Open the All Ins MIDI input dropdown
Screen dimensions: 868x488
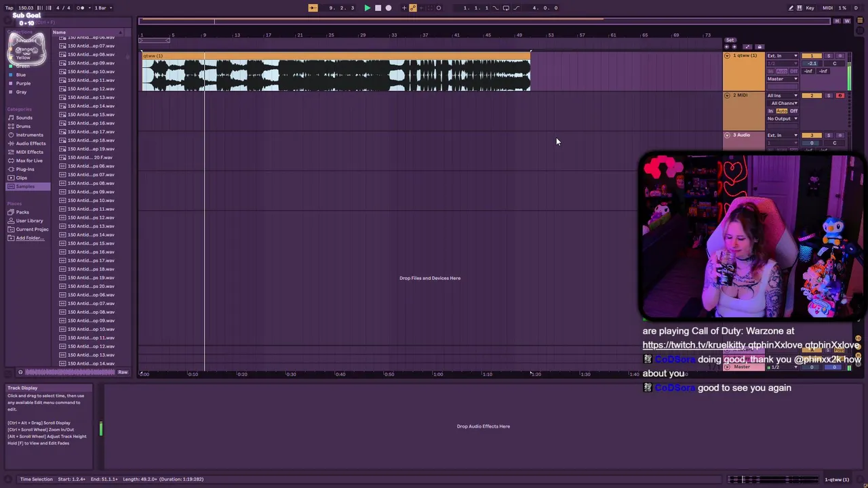tap(783, 96)
